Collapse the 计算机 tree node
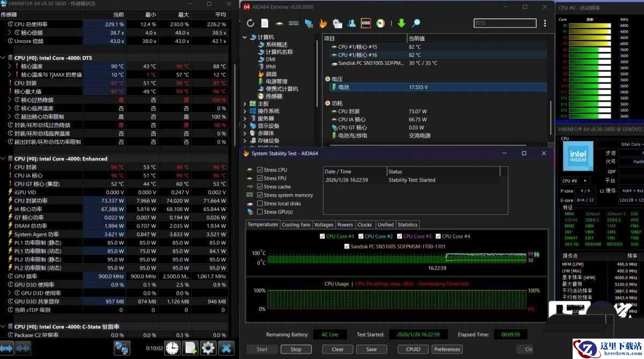Viewport: 644px width, 359px height. click(245, 37)
